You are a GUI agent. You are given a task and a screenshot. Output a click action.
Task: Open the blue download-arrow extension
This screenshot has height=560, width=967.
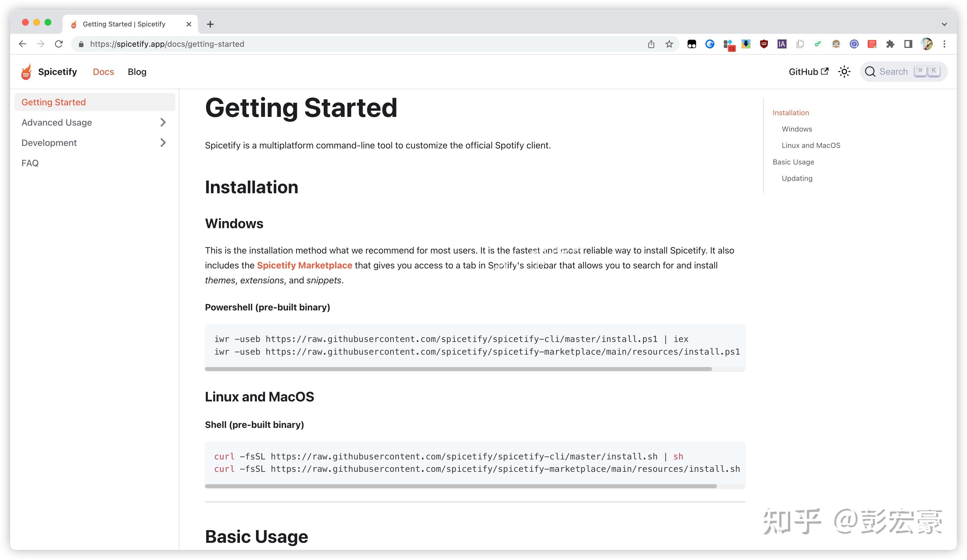tap(746, 44)
